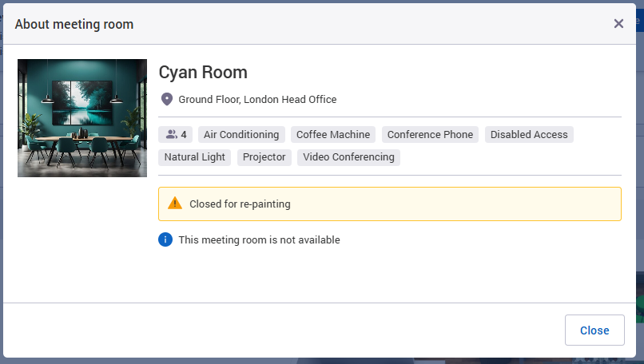
Task: Select the Ground Floor, London Head Office text
Action: [257, 100]
